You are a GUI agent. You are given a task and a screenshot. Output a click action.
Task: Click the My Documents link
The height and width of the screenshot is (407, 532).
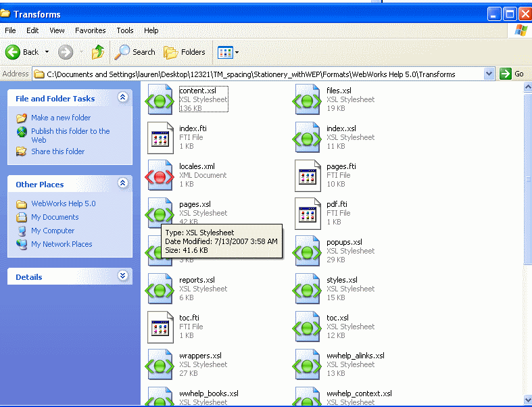click(55, 217)
